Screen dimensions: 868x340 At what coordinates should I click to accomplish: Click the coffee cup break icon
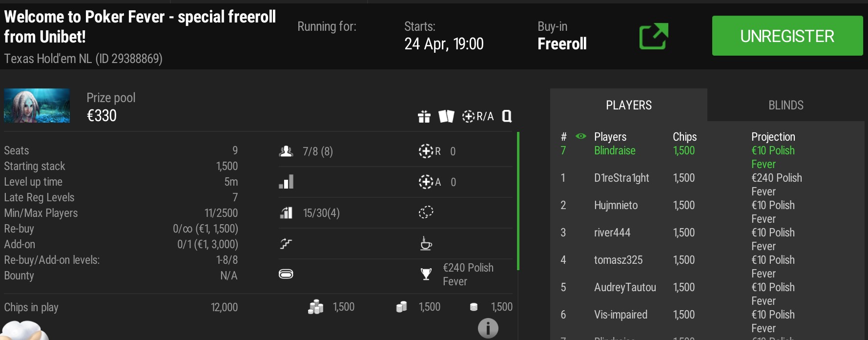[x=426, y=243]
